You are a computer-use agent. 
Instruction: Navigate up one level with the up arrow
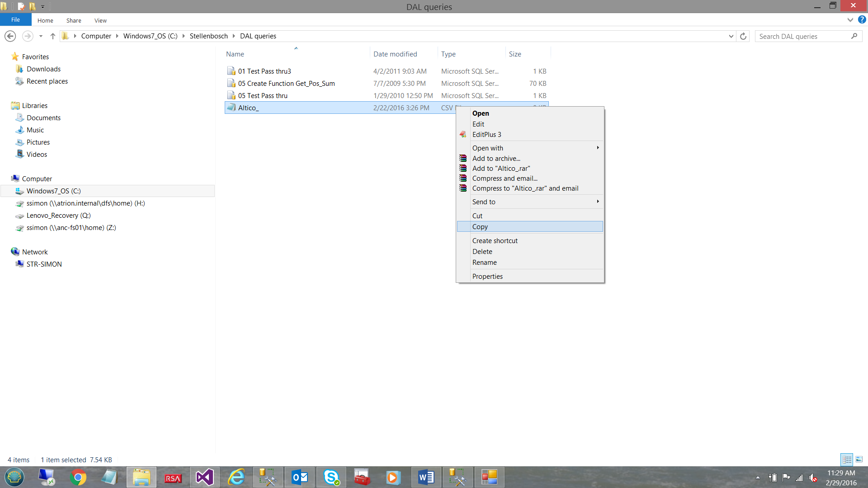52,36
